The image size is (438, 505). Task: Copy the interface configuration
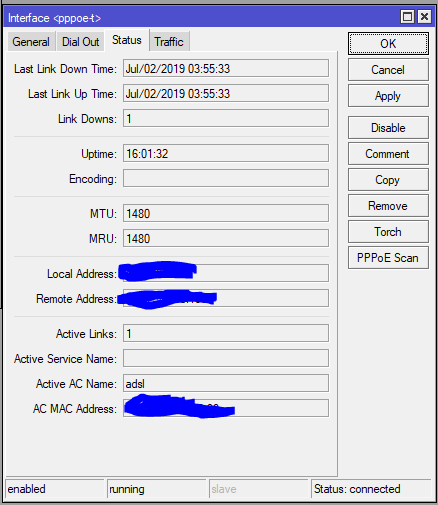click(x=388, y=180)
